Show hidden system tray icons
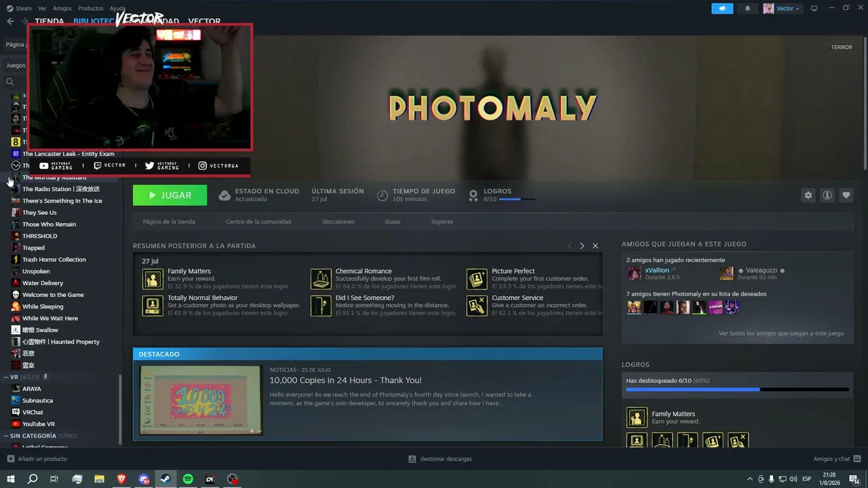The image size is (868, 488). coord(749,479)
